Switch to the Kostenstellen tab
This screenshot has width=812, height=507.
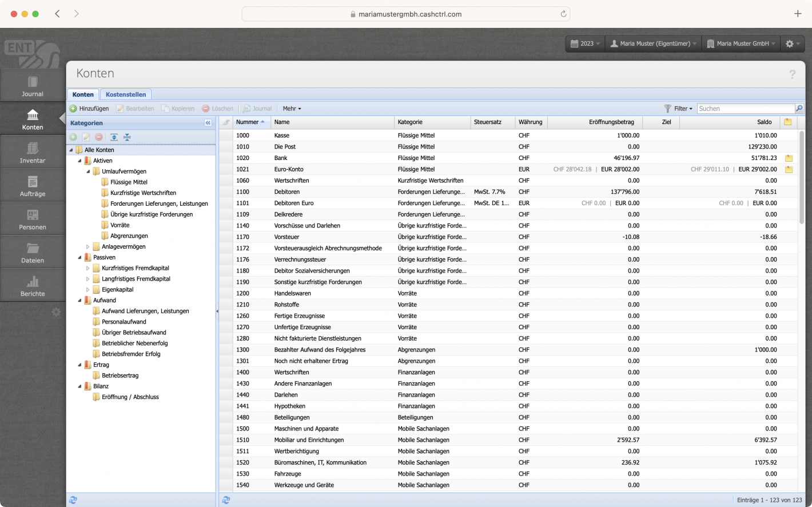coord(125,94)
